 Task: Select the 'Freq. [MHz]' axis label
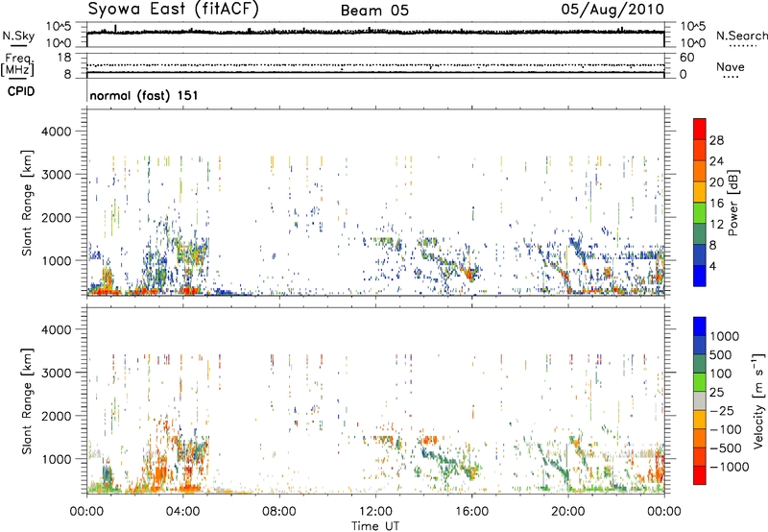coord(17,65)
